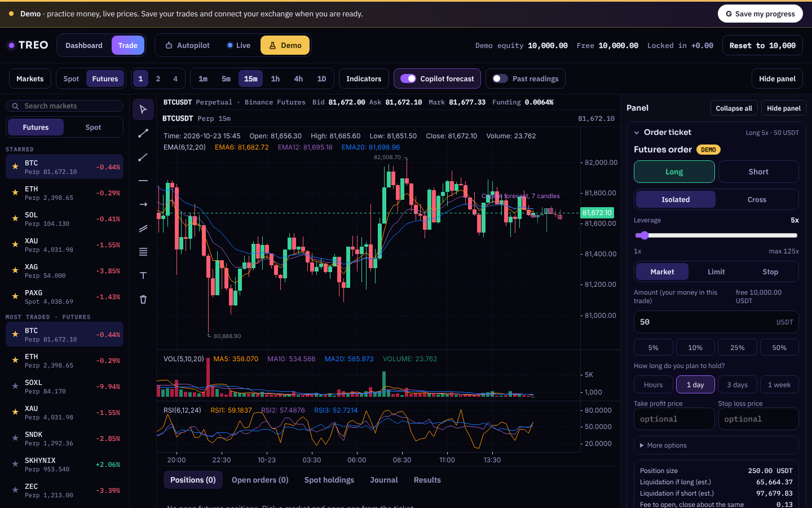Click Reset to 10,000 button
The height and width of the screenshot is (508, 812).
[x=762, y=45]
